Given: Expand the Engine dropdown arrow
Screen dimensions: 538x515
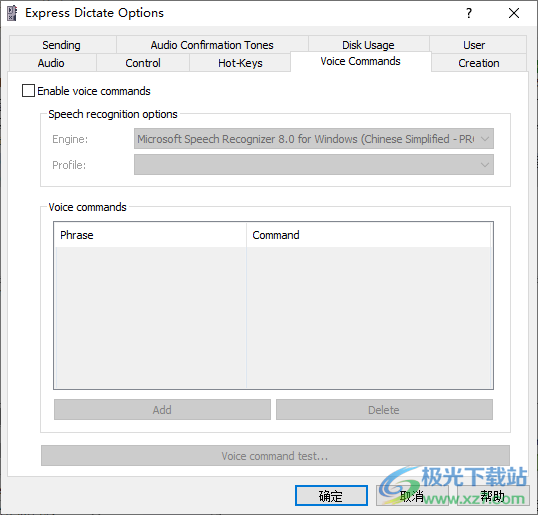Looking at the screenshot, I should 484,139.
